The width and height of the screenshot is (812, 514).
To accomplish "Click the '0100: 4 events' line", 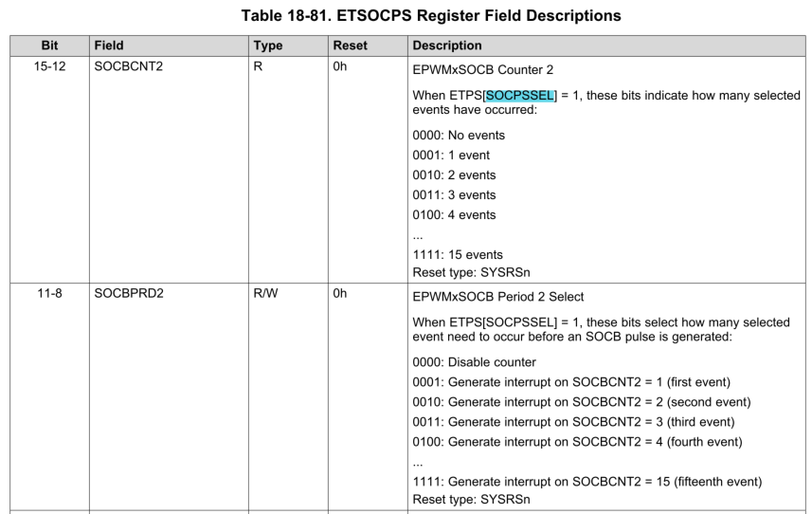I will click(x=454, y=214).
